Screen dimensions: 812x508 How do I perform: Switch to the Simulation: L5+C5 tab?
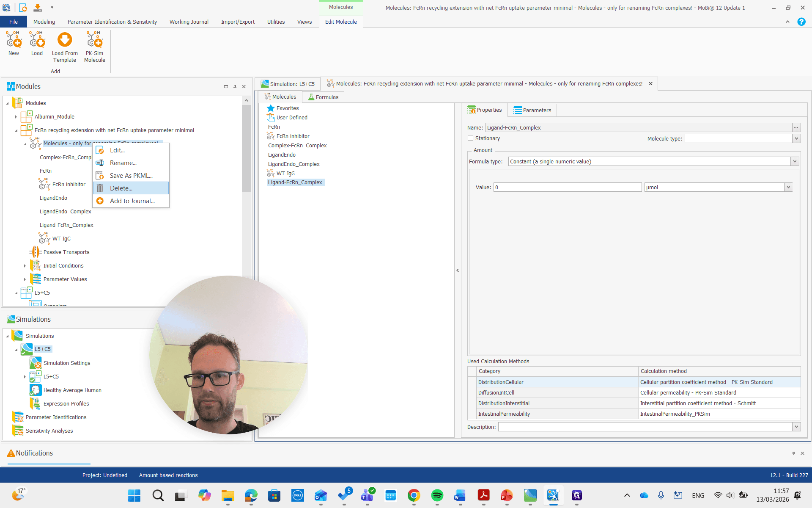[x=288, y=84]
